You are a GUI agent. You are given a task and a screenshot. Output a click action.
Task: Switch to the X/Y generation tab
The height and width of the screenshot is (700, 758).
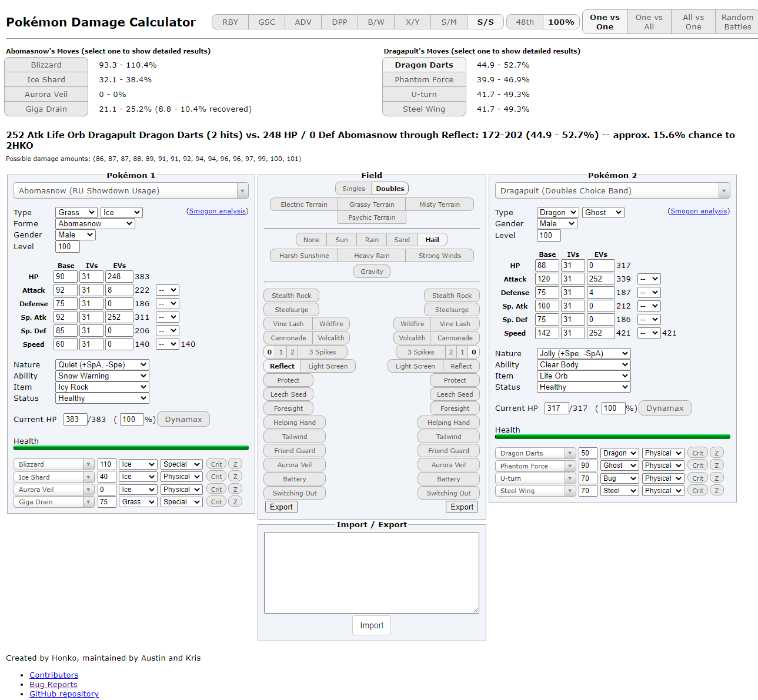[412, 22]
